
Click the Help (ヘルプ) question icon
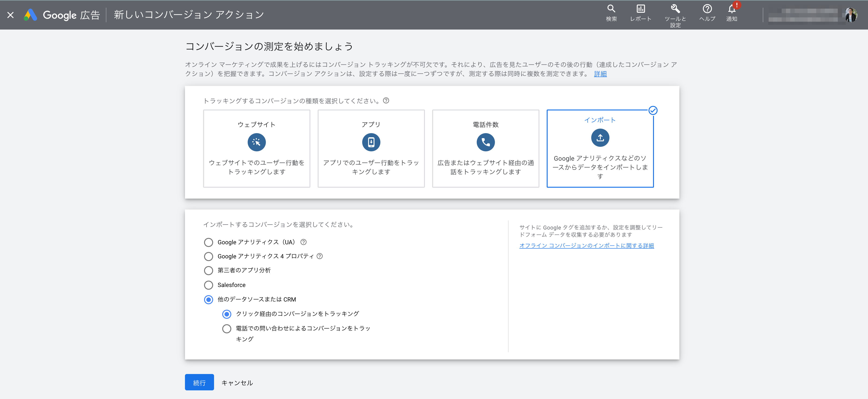(x=707, y=9)
